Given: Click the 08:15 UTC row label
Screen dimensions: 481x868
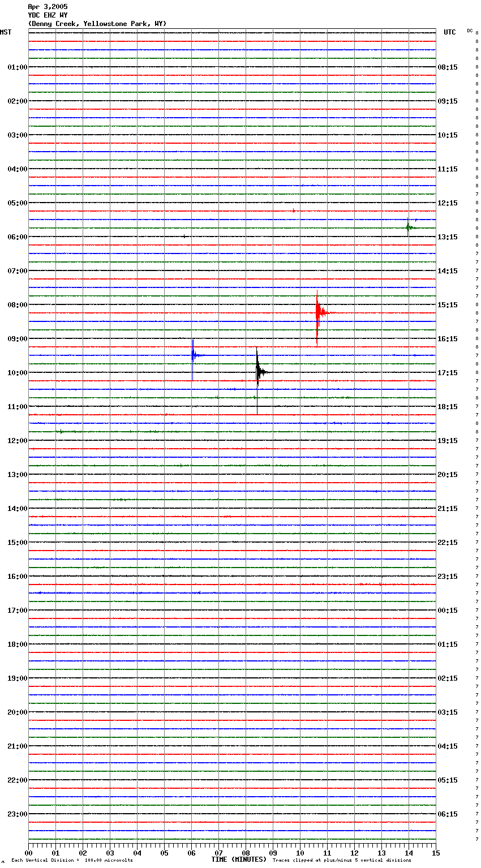Looking at the screenshot, I should pyautogui.click(x=448, y=67).
